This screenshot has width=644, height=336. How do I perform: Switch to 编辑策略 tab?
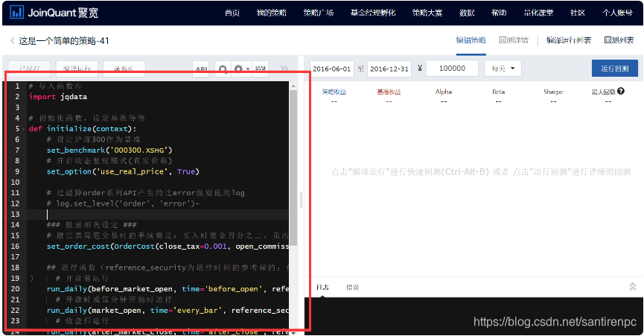[x=471, y=40]
